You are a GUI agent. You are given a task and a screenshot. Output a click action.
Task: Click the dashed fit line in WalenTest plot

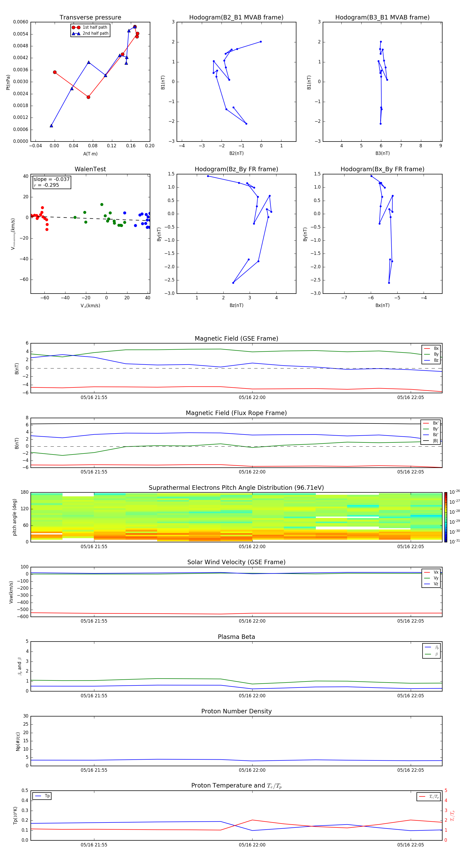tap(90, 218)
